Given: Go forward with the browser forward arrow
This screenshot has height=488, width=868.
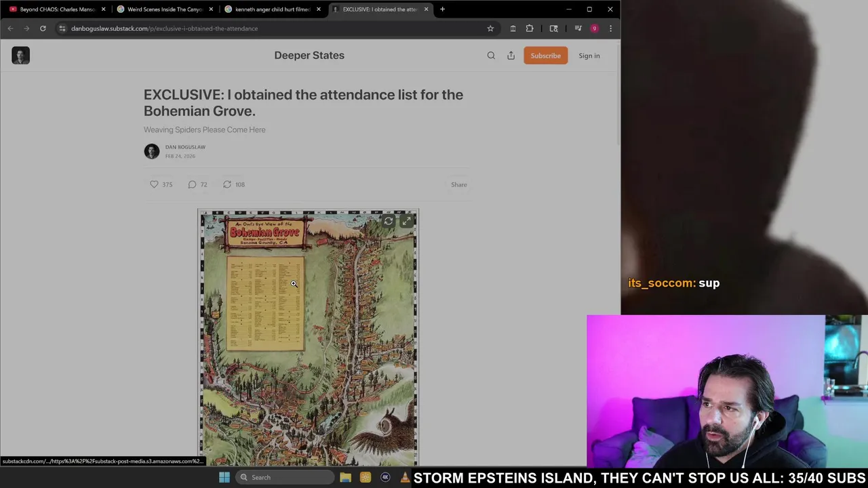Looking at the screenshot, I should [26, 28].
